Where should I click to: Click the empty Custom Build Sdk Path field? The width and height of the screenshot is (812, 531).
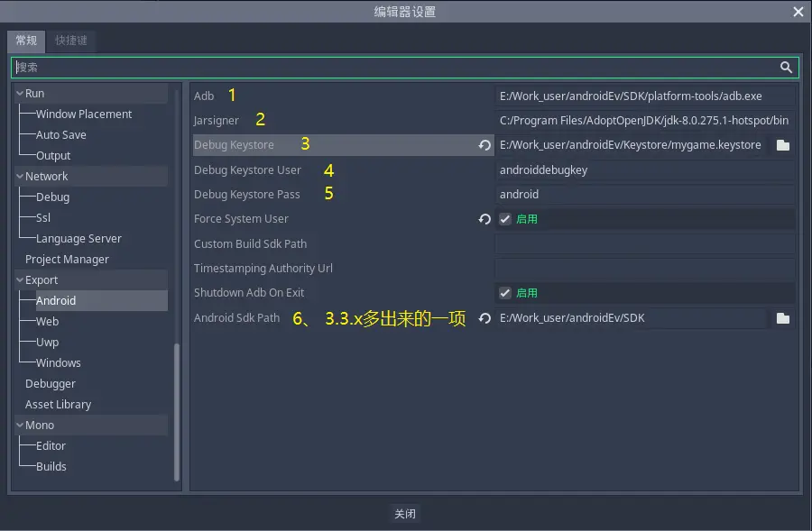pos(645,243)
